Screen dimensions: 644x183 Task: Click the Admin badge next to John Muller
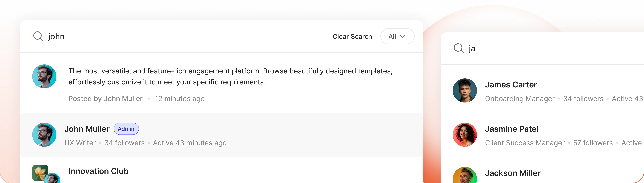point(126,129)
